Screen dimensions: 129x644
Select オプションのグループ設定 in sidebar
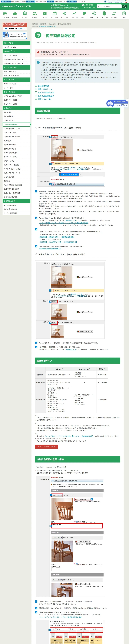pyautogui.click(x=17, y=96)
